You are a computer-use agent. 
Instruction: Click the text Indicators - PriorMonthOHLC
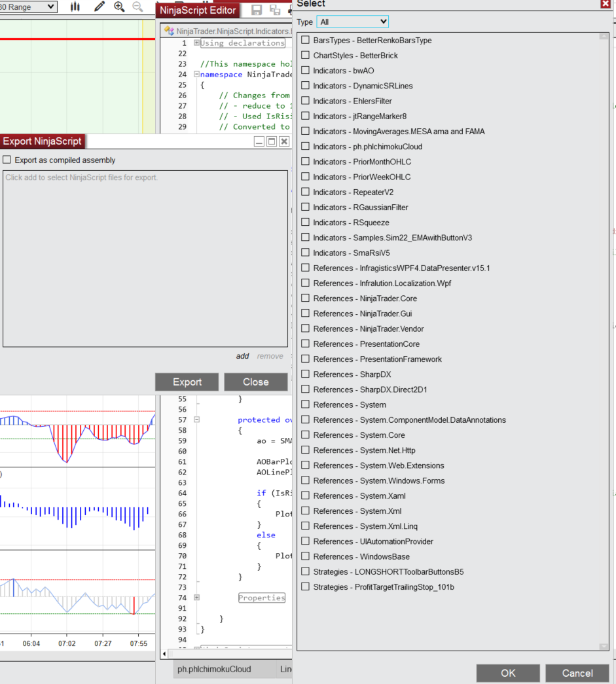362,162
